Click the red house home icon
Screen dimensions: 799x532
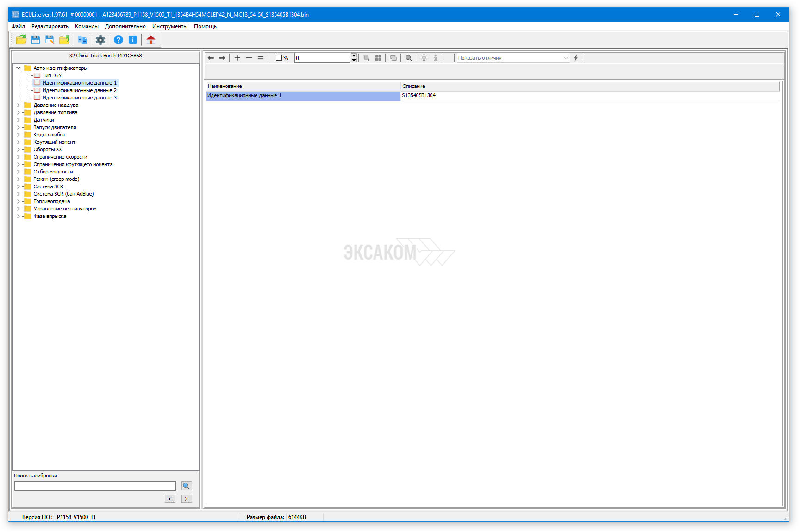click(x=151, y=40)
